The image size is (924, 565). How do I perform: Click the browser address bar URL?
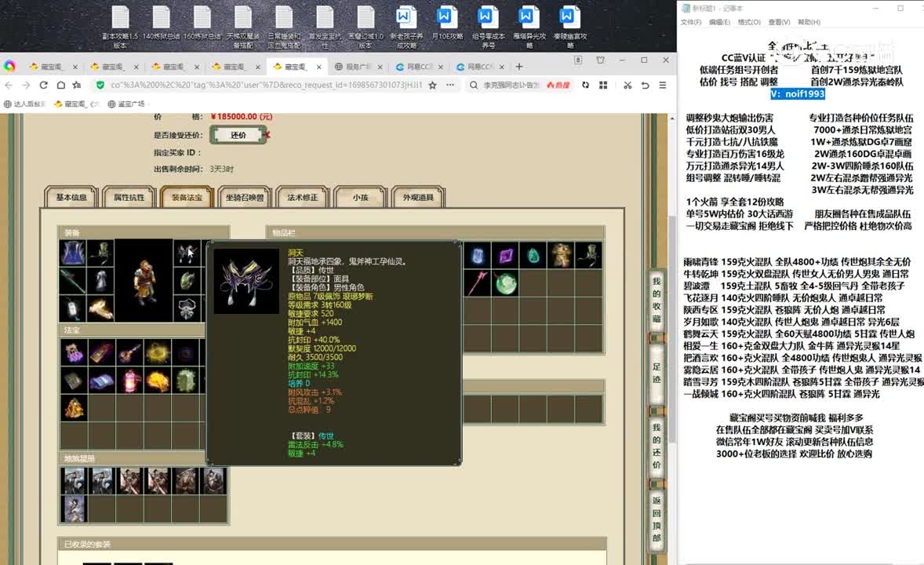click(267, 85)
